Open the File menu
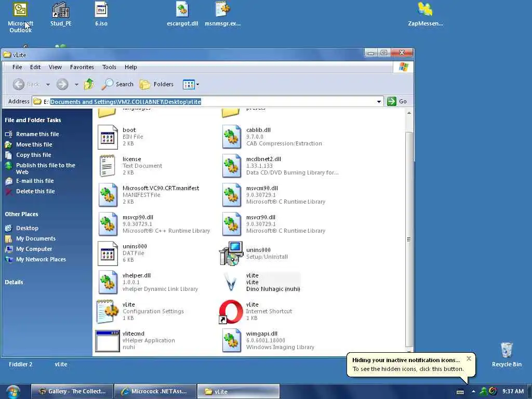 pos(17,67)
